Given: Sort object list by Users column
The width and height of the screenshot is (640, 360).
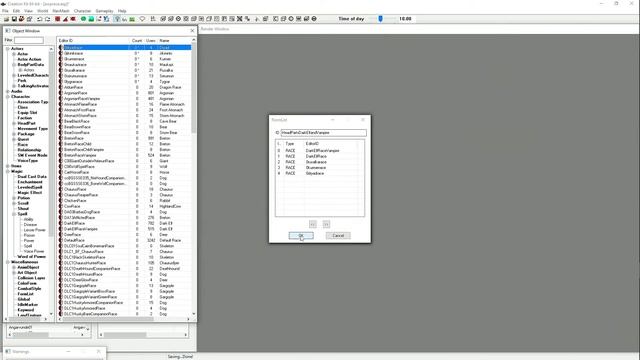Looking at the screenshot, I should pos(151,40).
